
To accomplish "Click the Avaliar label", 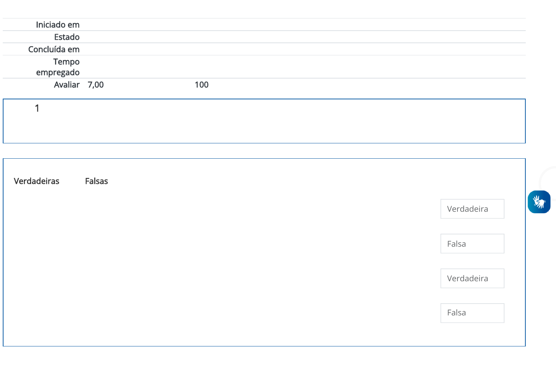I will click(x=67, y=85).
